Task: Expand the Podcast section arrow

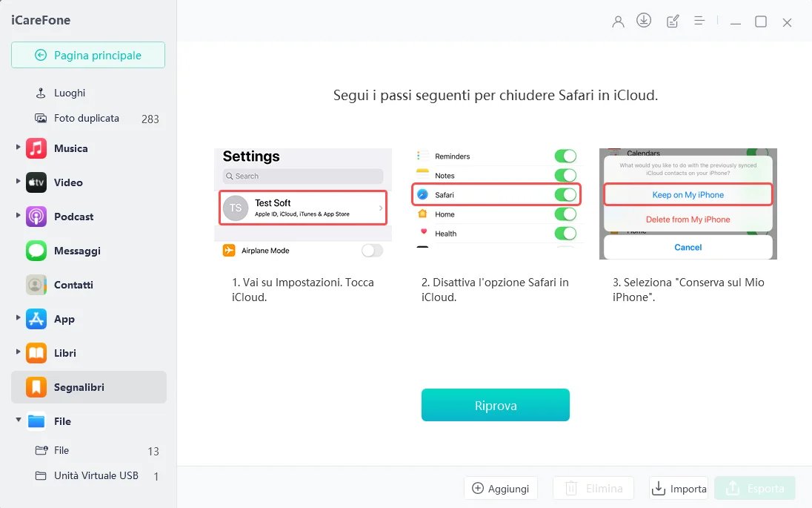Action: pos(18,216)
